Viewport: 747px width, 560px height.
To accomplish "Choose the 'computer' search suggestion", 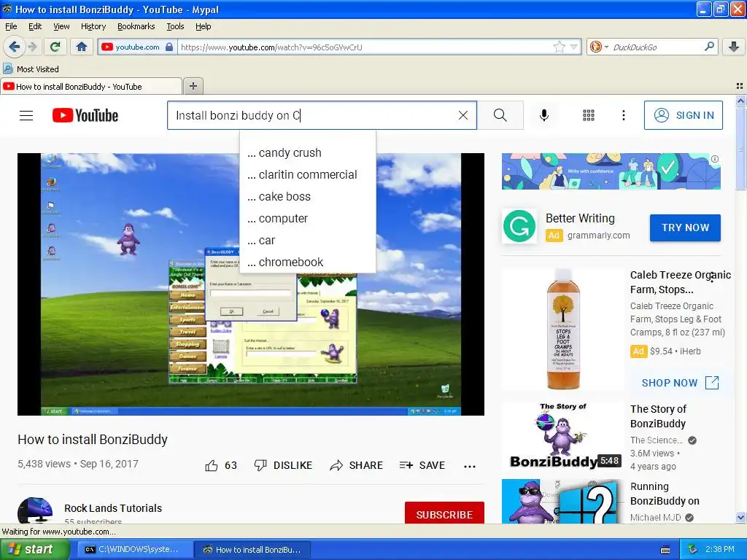I will (308, 219).
